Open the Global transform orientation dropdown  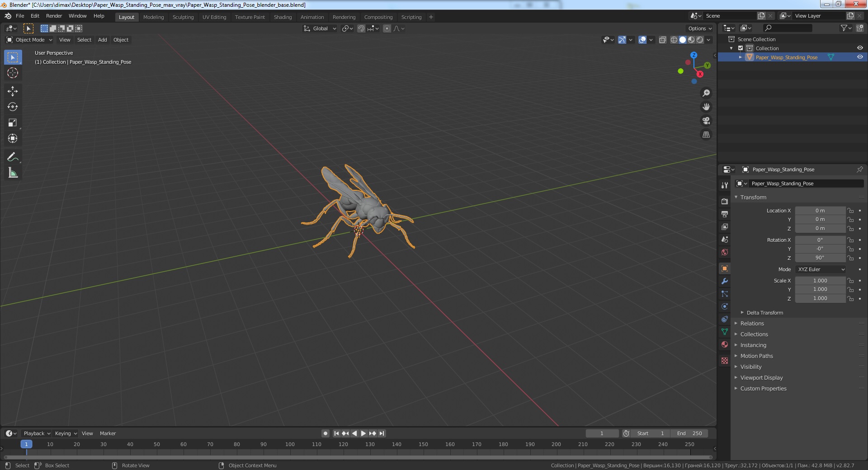pos(320,28)
